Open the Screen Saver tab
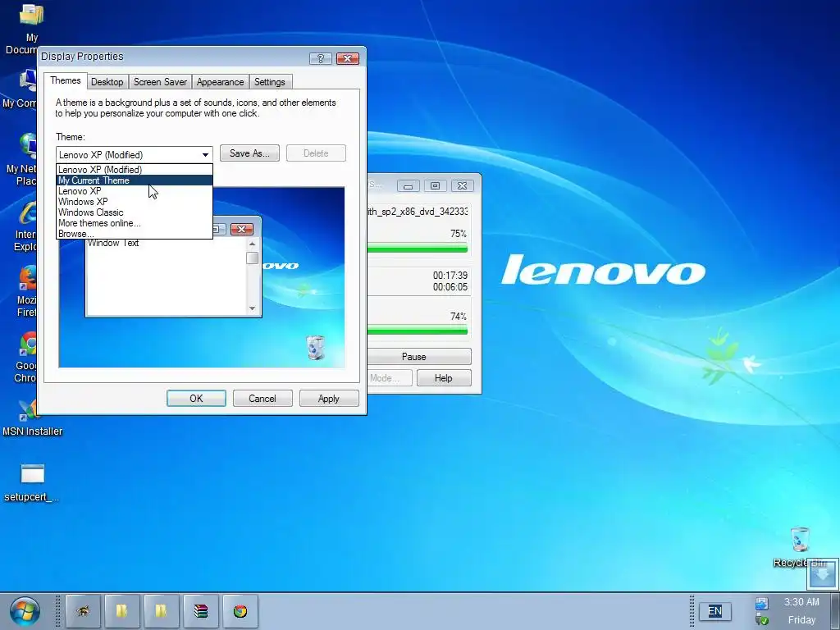 coord(160,82)
